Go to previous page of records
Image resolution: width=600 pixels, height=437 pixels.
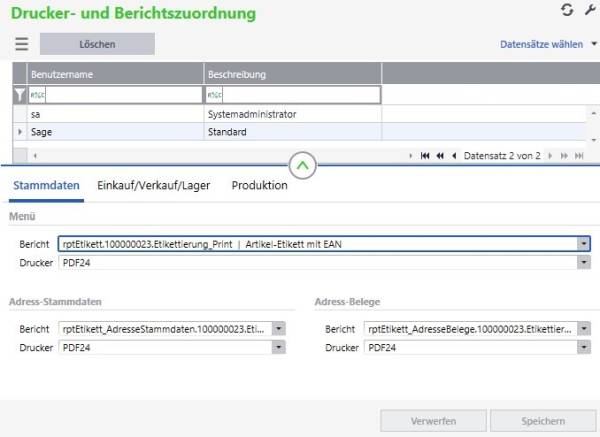coord(440,156)
